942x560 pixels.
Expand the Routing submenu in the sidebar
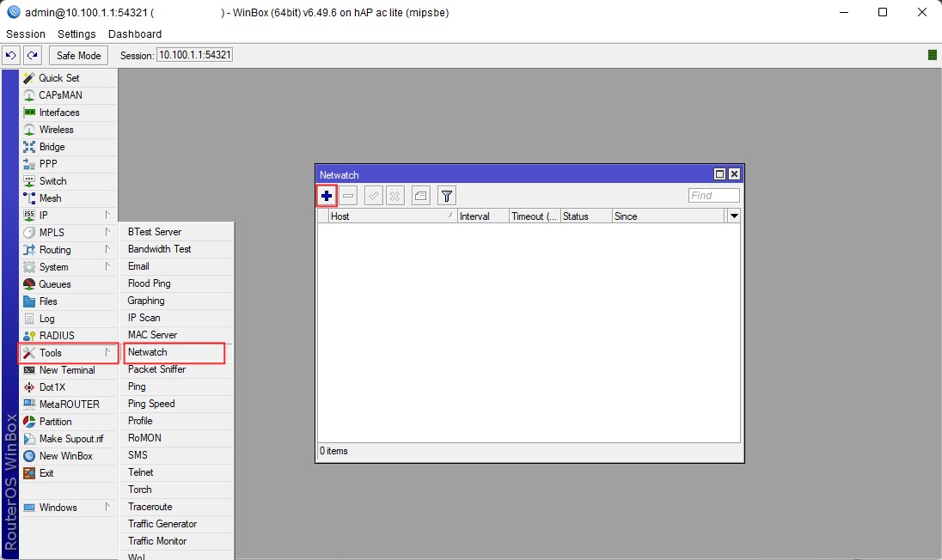69,250
